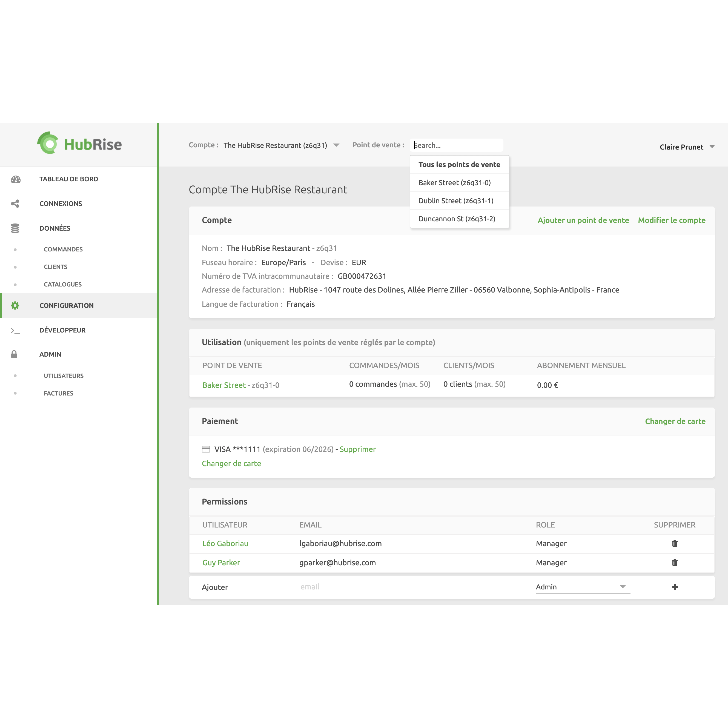Click the Configuration gear icon
The image size is (728, 728).
15,306
